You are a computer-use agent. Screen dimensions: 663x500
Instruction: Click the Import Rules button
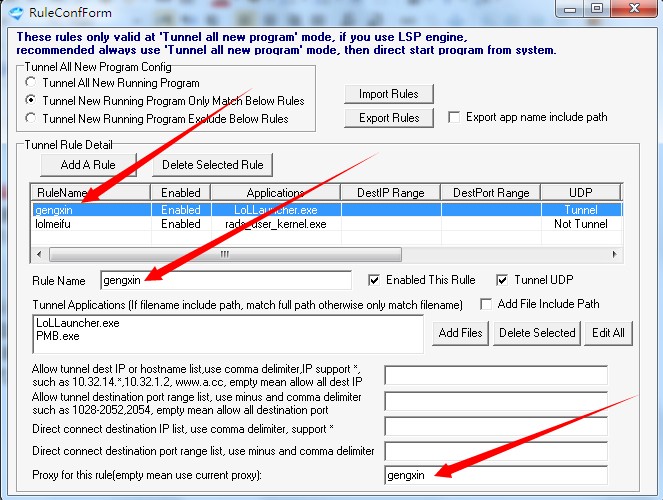[389, 94]
